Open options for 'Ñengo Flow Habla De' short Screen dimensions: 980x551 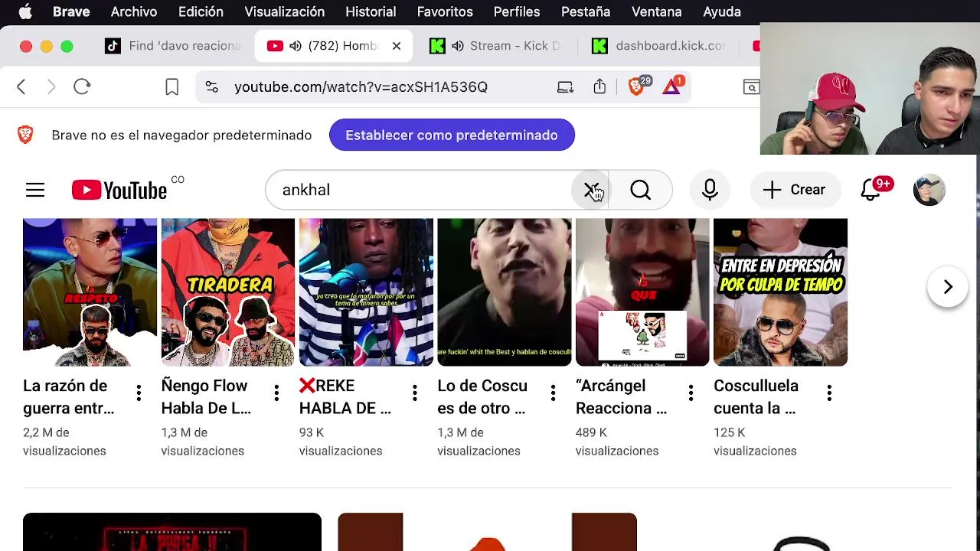pyautogui.click(x=276, y=393)
